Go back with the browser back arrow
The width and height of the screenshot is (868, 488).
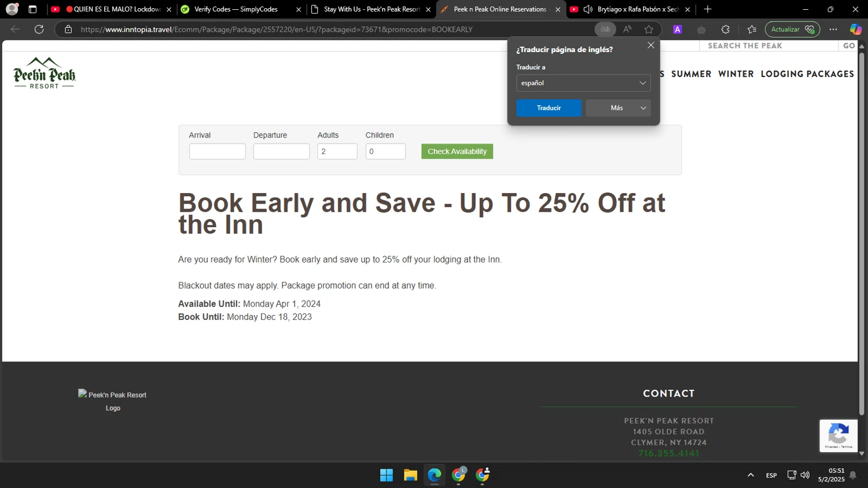pyautogui.click(x=16, y=29)
